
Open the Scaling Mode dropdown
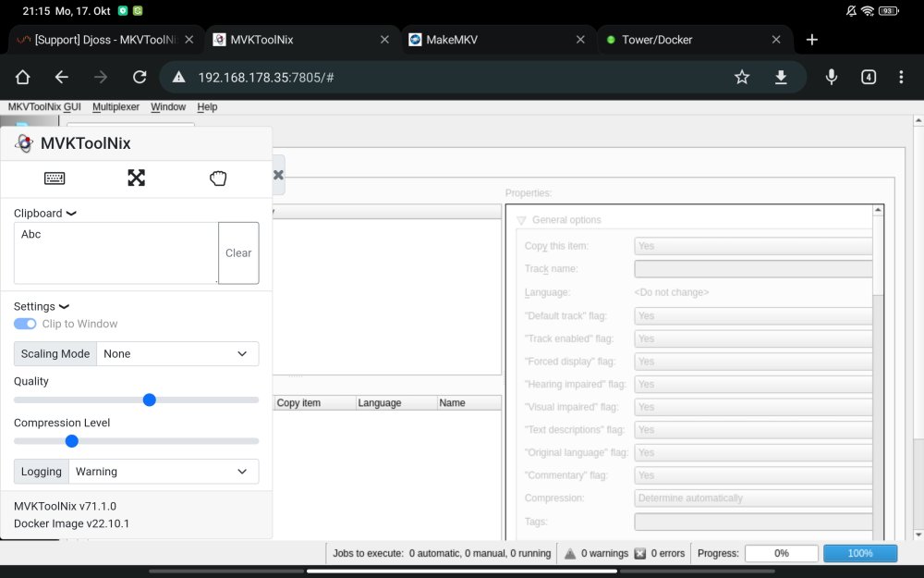(177, 354)
